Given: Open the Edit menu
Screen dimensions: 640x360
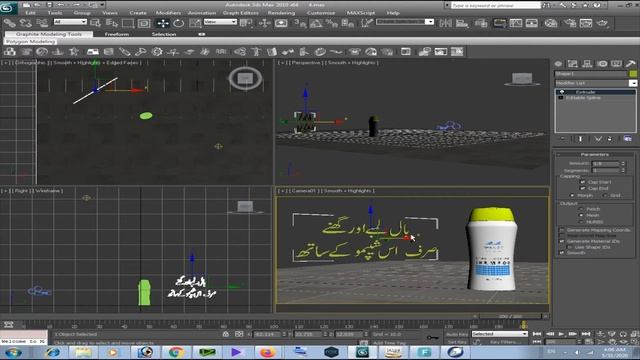Looking at the screenshot, I should (30, 13).
